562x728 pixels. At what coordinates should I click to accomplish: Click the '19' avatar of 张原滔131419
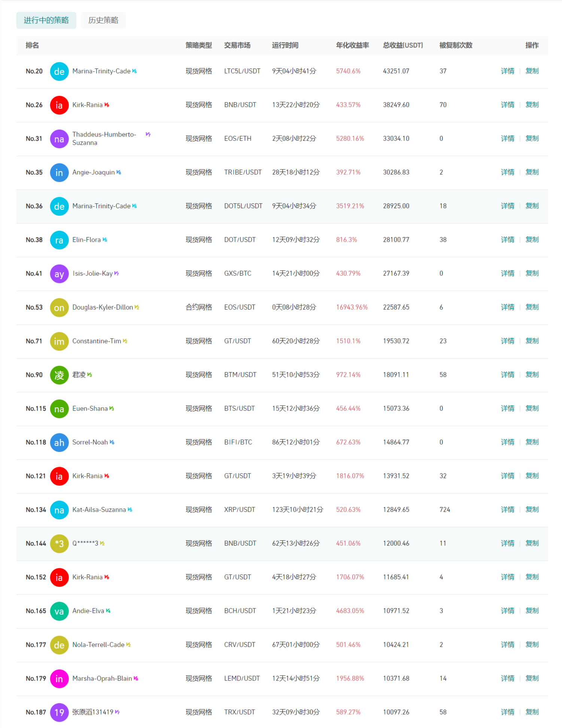tap(59, 712)
